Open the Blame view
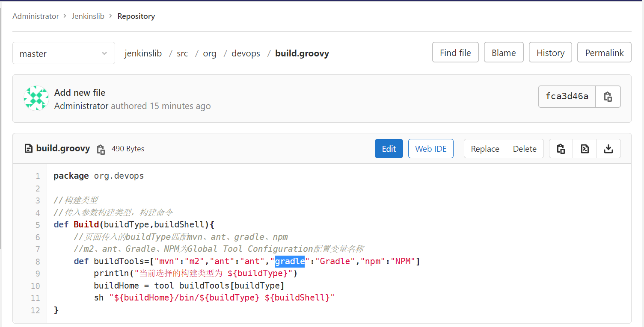This screenshot has height=327, width=644. tap(504, 53)
